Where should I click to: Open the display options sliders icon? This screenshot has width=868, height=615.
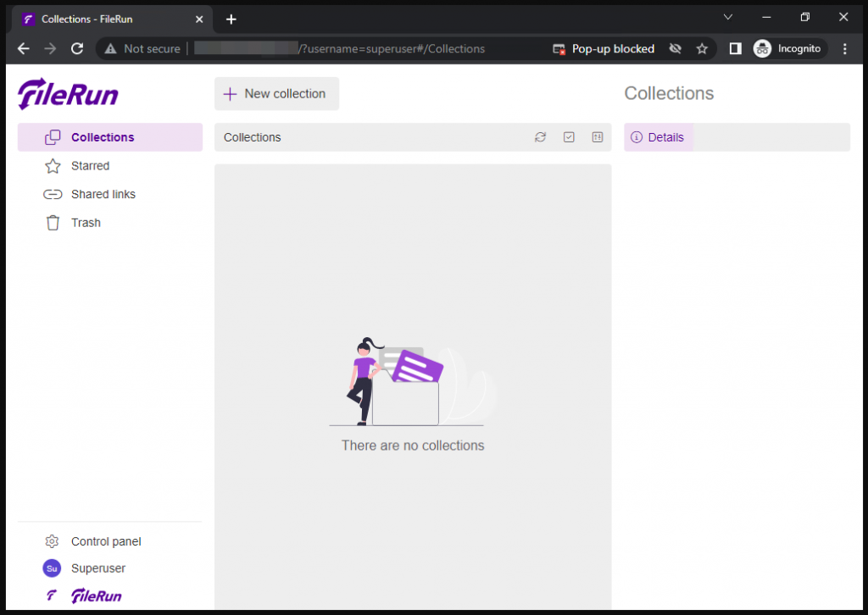click(x=597, y=137)
